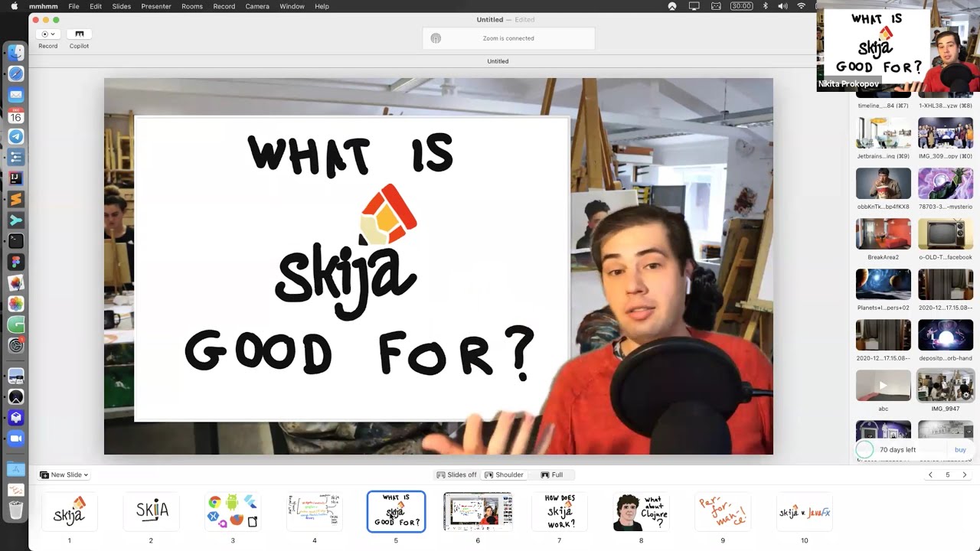Viewport: 980px width, 551px height.
Task: Open Telegram from the dock
Action: (x=16, y=136)
